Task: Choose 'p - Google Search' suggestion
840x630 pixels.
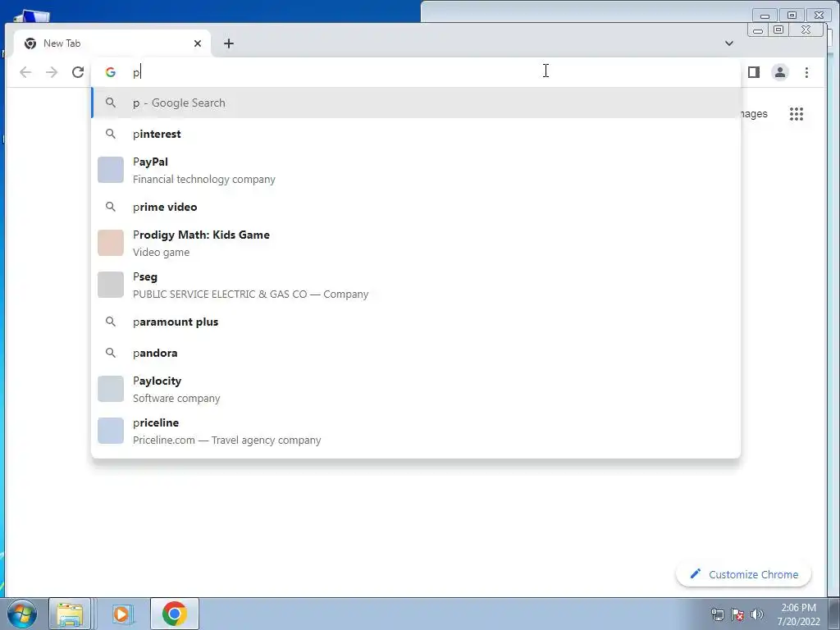Action: 416,103
